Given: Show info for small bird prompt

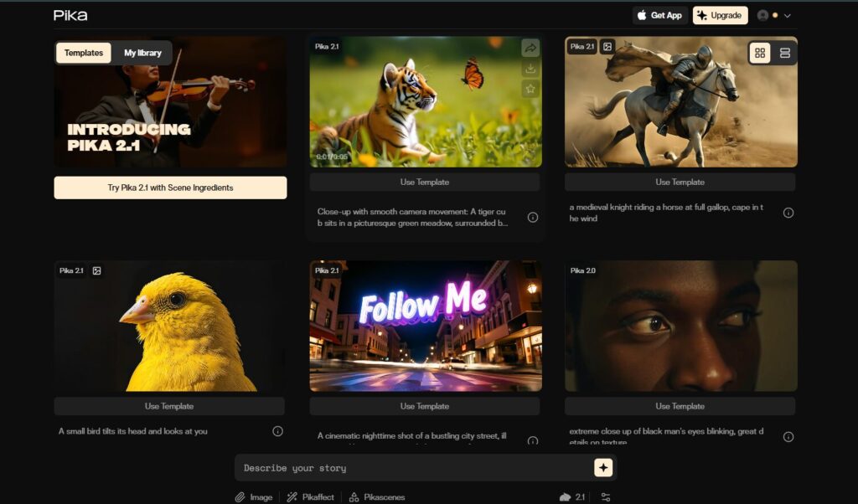Looking at the screenshot, I should tap(278, 431).
